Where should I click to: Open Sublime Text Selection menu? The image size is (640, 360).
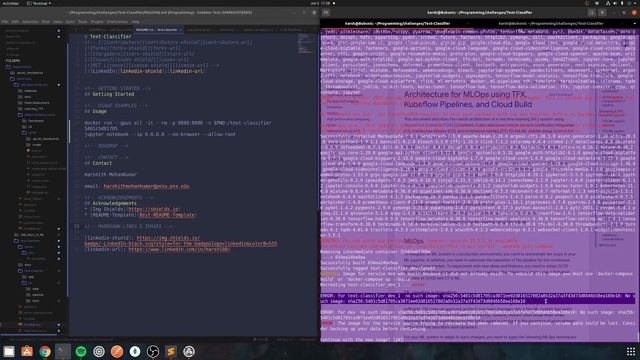30,22
